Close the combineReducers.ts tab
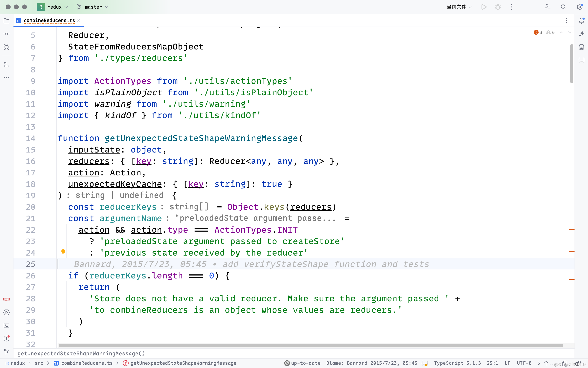 coord(79,21)
